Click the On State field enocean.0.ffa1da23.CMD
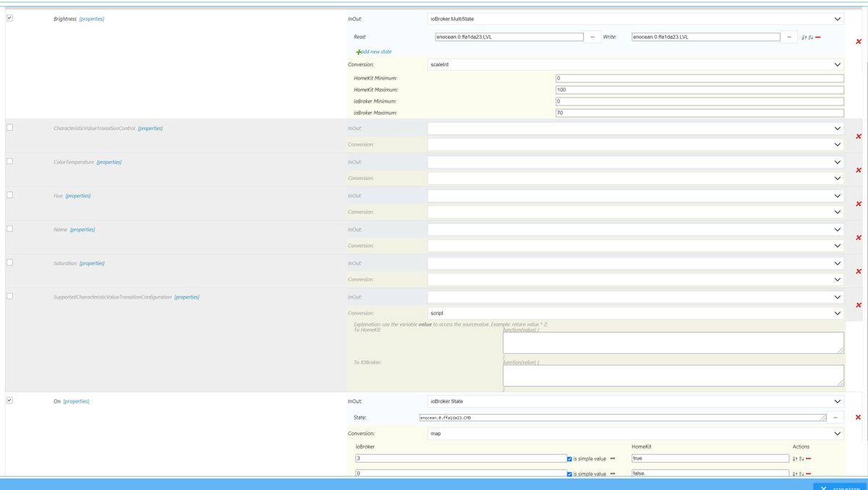The height and width of the screenshot is (490, 868). tap(623, 418)
